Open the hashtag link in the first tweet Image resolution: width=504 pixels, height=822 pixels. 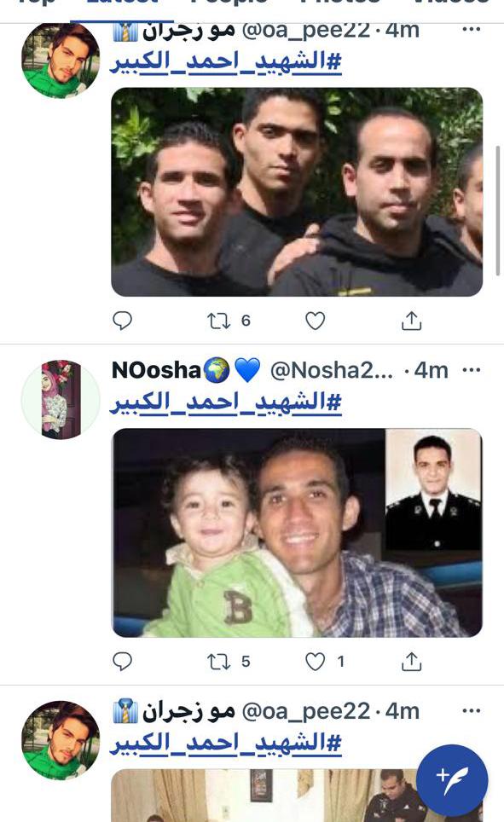pos(226,62)
